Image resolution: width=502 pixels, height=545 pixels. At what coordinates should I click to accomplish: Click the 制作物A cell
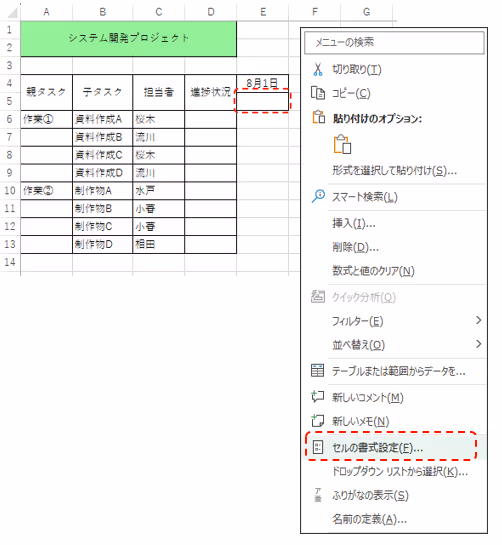click(103, 190)
